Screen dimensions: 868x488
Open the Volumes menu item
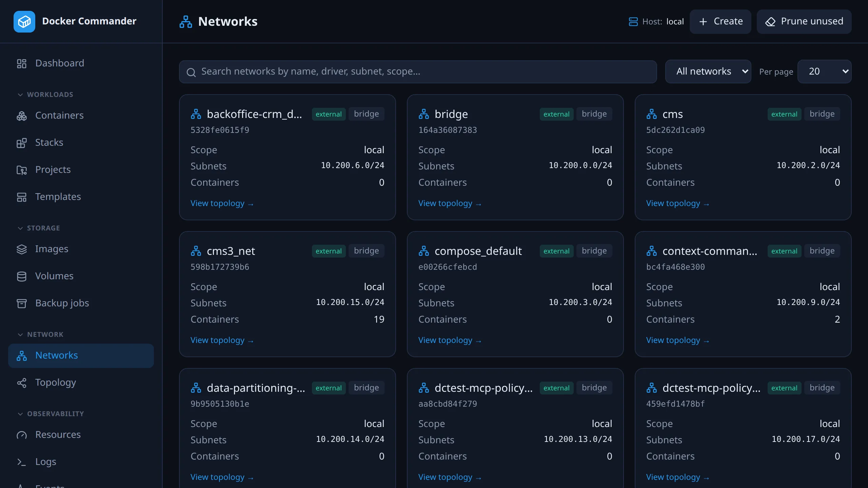pos(81,276)
